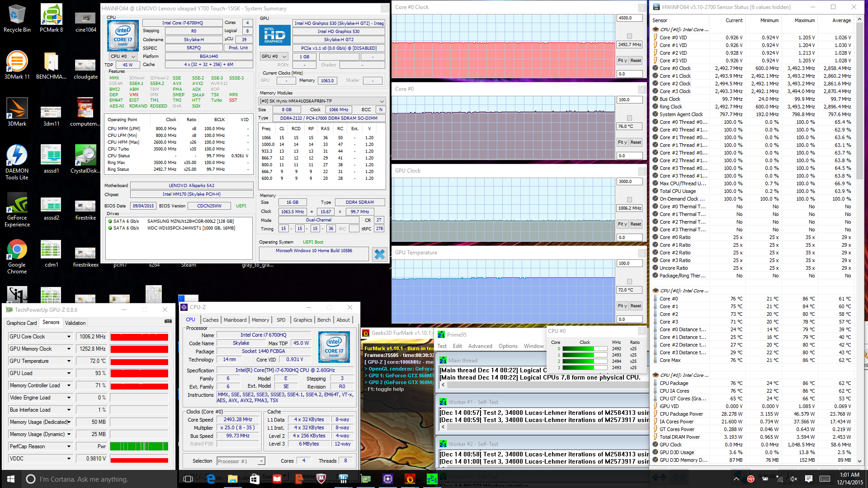Open the Graphics Card tab in GPU-Z

[21, 323]
